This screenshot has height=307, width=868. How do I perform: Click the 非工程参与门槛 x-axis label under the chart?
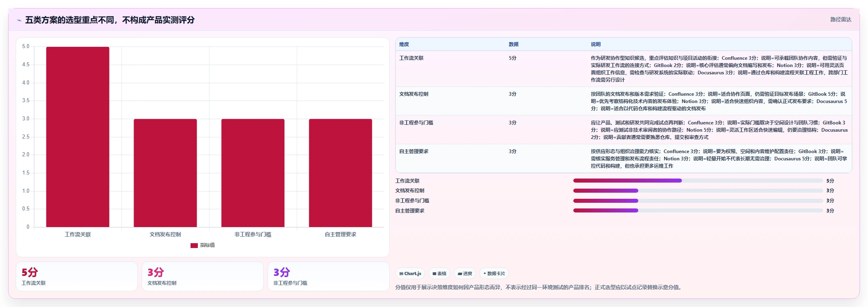click(253, 234)
